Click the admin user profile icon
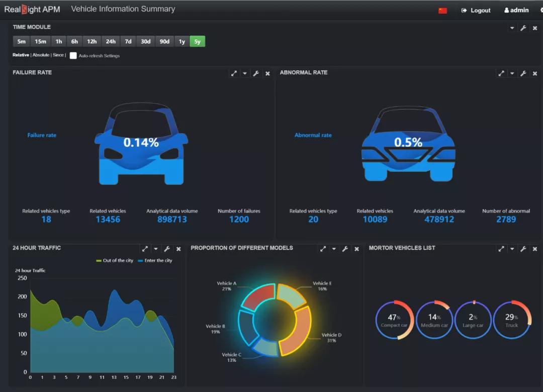This screenshot has width=543, height=392. point(507,10)
